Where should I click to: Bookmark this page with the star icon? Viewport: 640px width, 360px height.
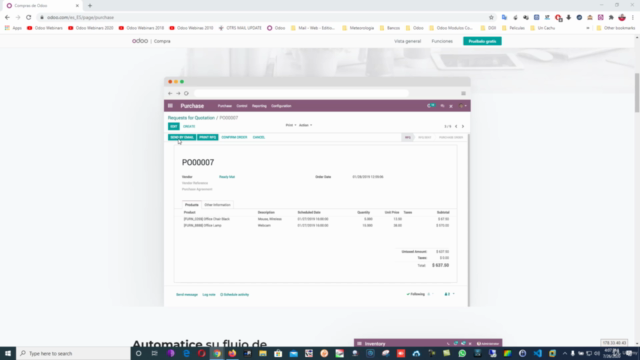tap(491, 18)
